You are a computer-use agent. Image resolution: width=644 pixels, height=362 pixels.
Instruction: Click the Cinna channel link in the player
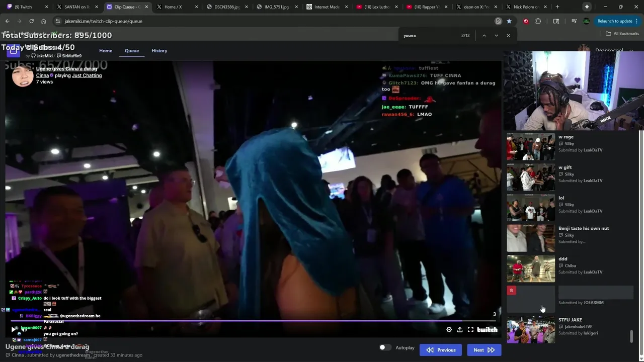[42, 75]
